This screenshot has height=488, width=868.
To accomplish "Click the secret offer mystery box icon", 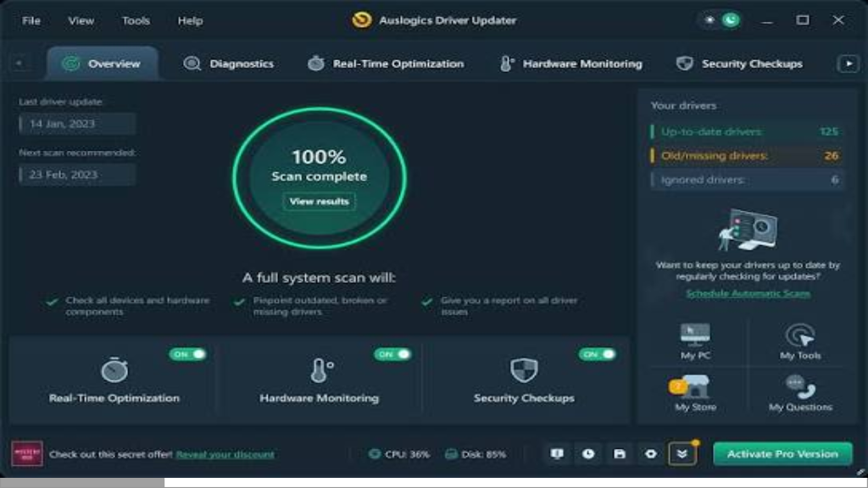I will coord(26,454).
